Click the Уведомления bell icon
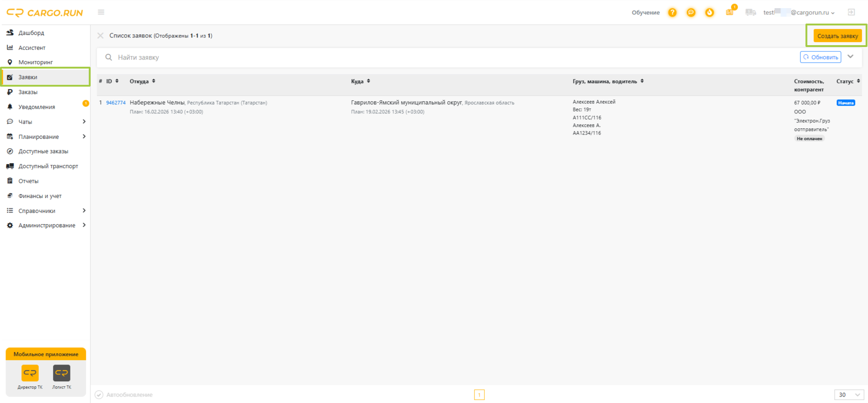Viewport: 868px width, 403px height. (x=10, y=107)
